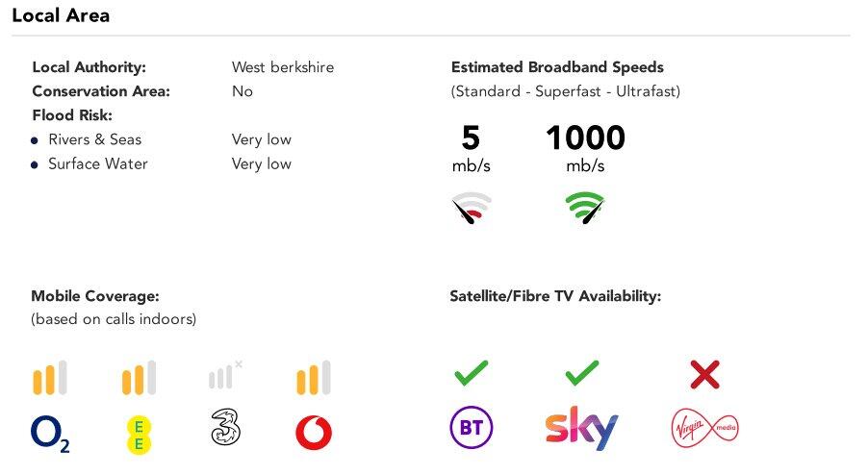Click the Three network logo
Screen dimensions: 868x475
[225, 428]
